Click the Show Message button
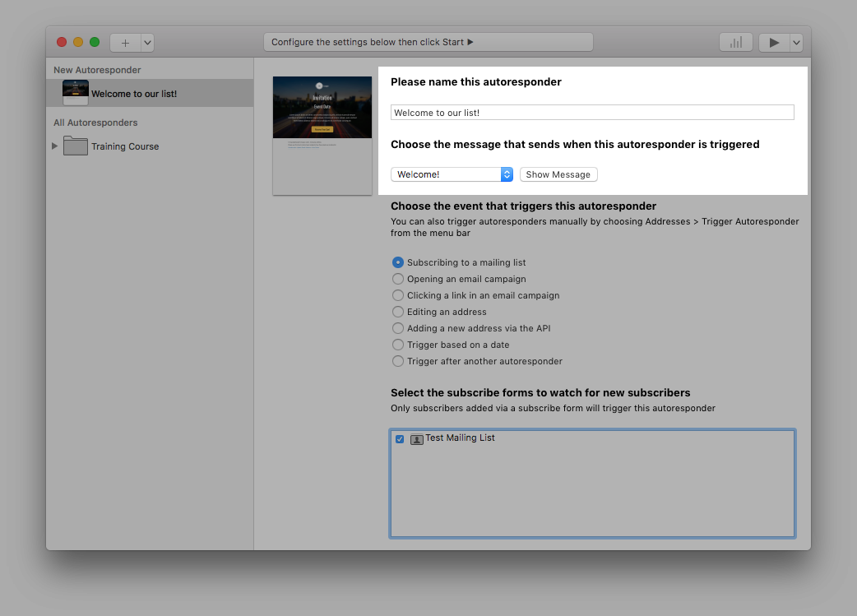This screenshot has height=616, width=857. coord(558,174)
